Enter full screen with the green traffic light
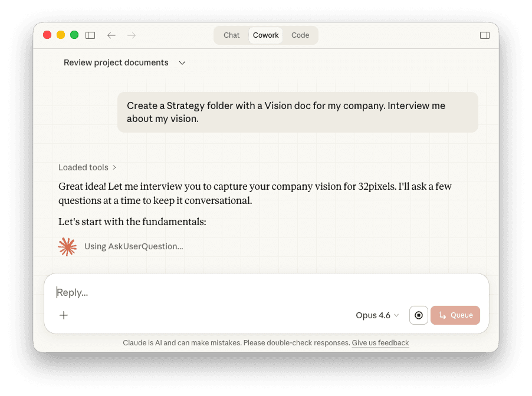The image size is (532, 396). pos(74,35)
